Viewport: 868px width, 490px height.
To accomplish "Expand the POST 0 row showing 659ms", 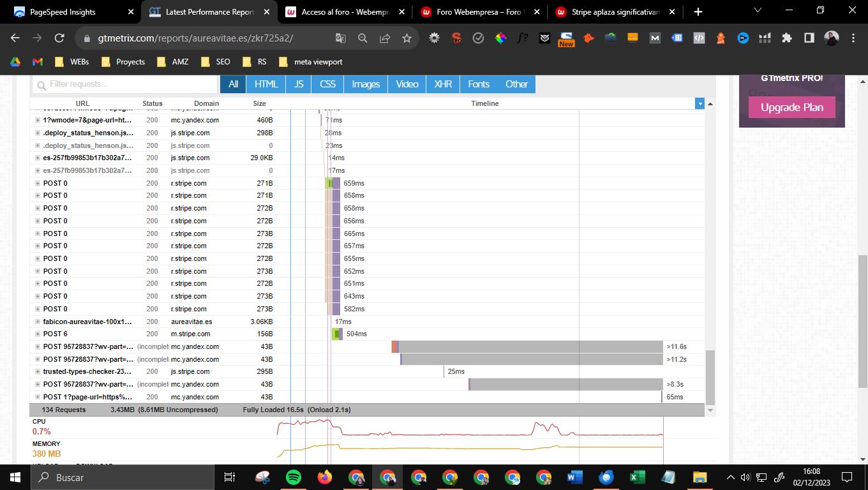I will tap(38, 183).
